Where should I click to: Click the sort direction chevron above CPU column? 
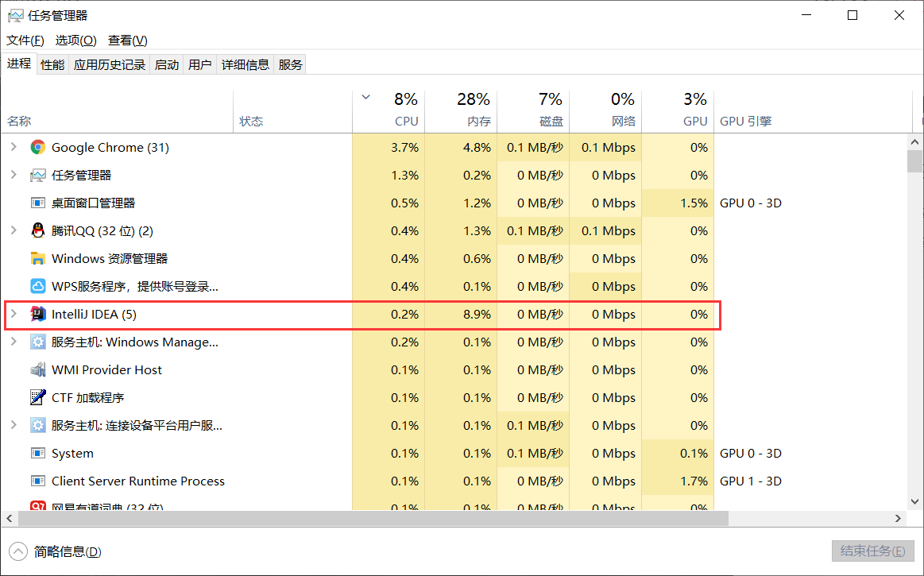(366, 97)
